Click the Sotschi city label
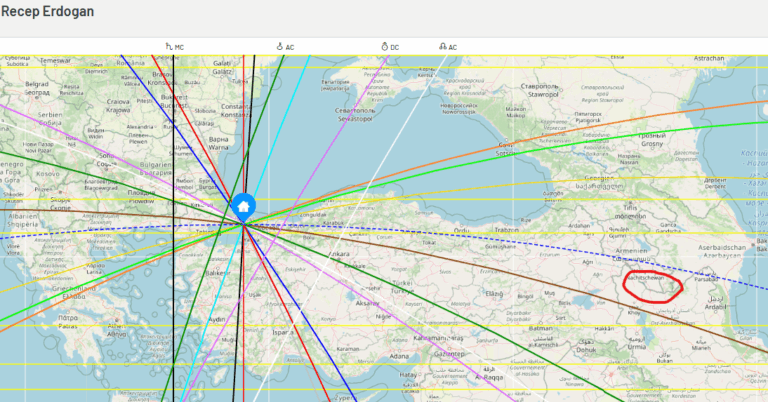The width and height of the screenshot is (768, 402). pos(505,153)
